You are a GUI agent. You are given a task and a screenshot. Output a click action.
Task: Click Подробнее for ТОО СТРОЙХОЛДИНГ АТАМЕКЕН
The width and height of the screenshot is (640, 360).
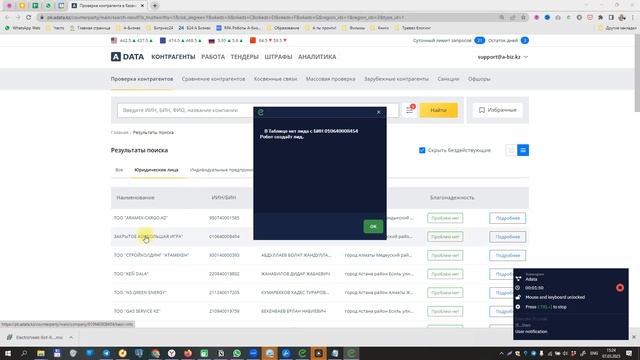(507, 256)
